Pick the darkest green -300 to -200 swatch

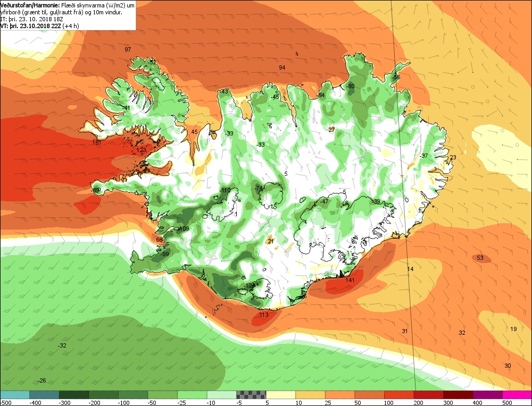[73, 395]
